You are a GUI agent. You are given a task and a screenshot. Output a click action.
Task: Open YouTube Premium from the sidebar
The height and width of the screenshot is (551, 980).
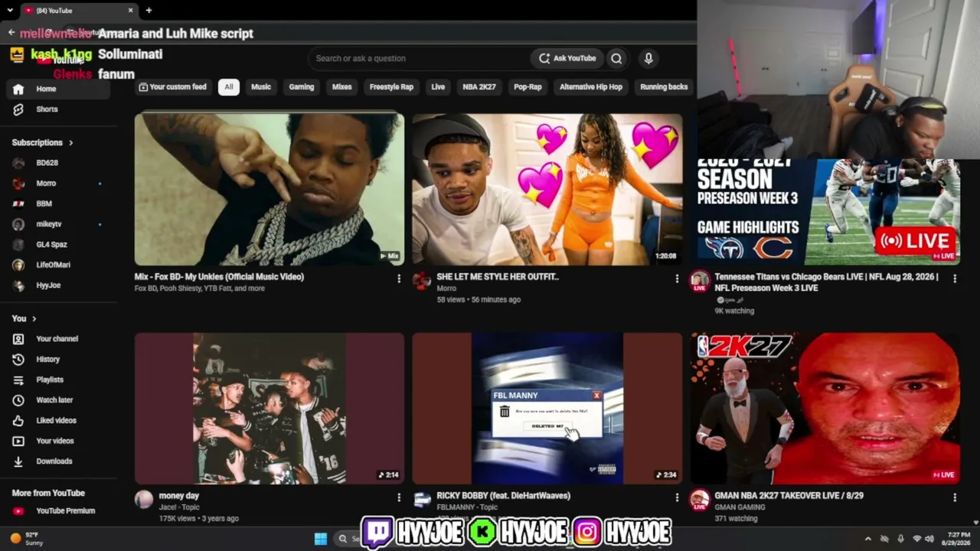[57, 511]
